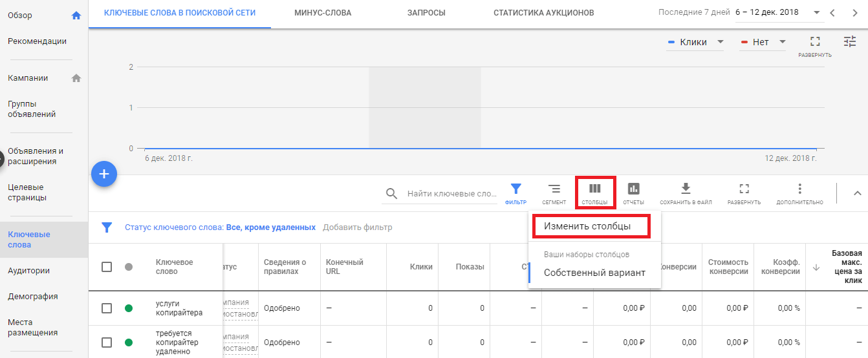The width and height of the screenshot is (868, 358).
Task: Open the Клики metric dropdown
Action: coord(695,42)
